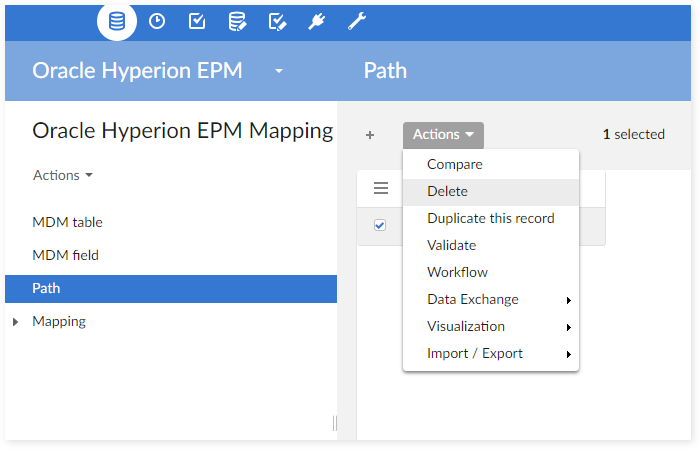Click the checklist edit icon
The image size is (700, 449).
tap(278, 21)
